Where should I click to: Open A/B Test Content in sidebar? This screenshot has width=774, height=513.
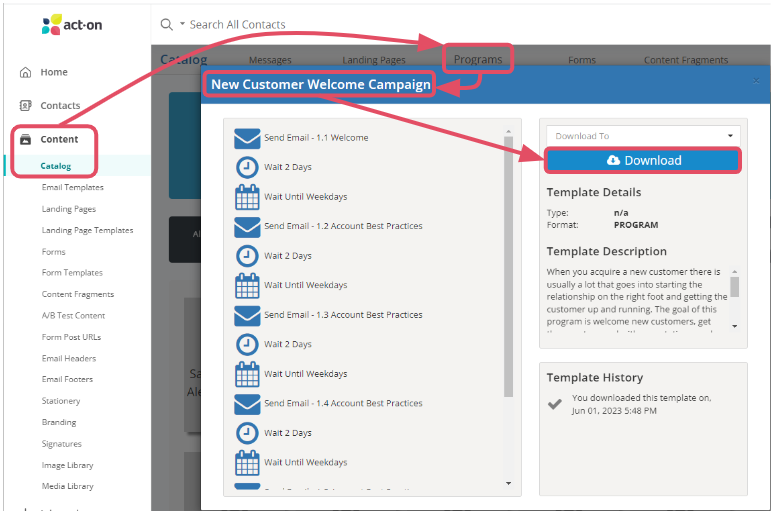[73, 316]
